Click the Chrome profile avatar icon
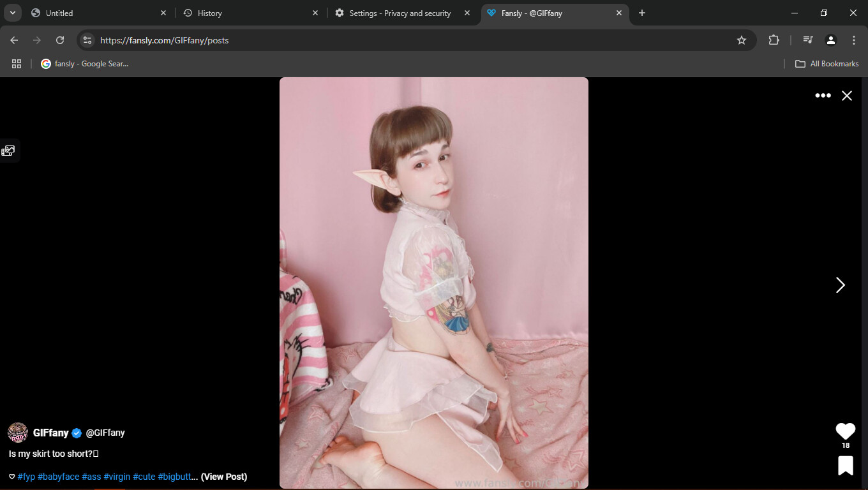The image size is (868, 490). (830, 40)
